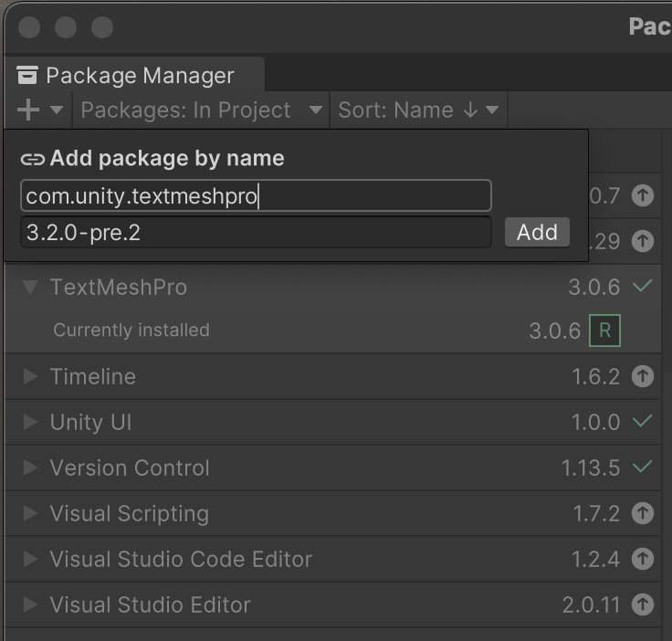672x641 pixels.
Task: Click the Version Control version 1.13.5
Action: coord(591,468)
